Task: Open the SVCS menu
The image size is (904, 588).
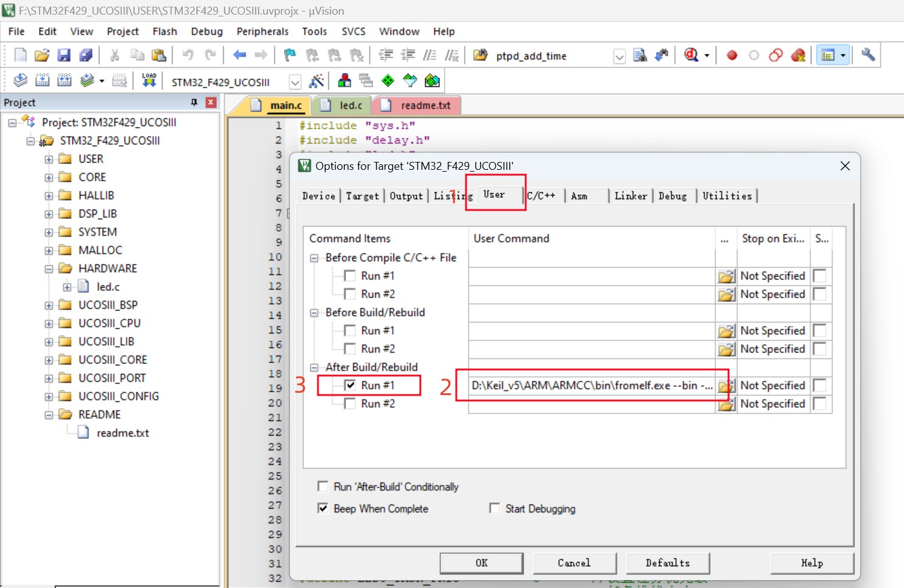Action: (353, 32)
